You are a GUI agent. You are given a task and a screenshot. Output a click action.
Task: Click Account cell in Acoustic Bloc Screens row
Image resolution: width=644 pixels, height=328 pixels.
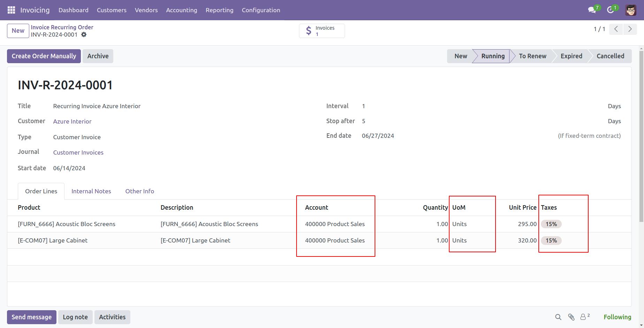click(335, 224)
